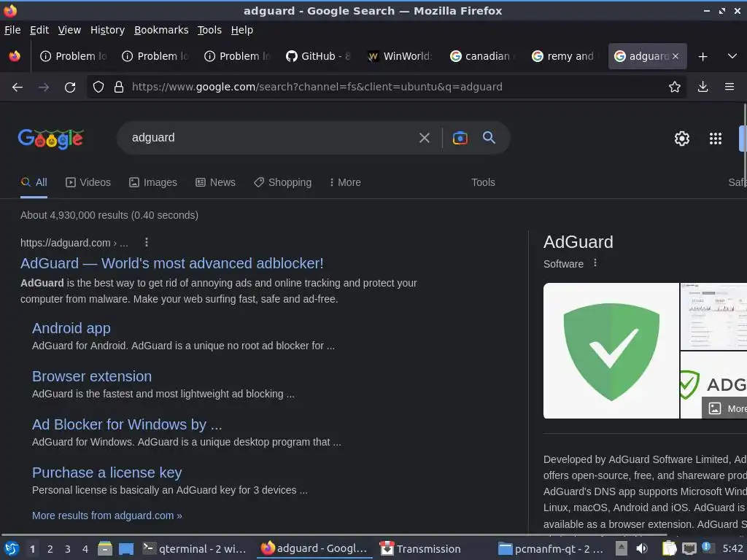Open AdGuard World's most advanced adblocker link
Image resolution: width=747 pixels, height=560 pixels.
point(172,263)
